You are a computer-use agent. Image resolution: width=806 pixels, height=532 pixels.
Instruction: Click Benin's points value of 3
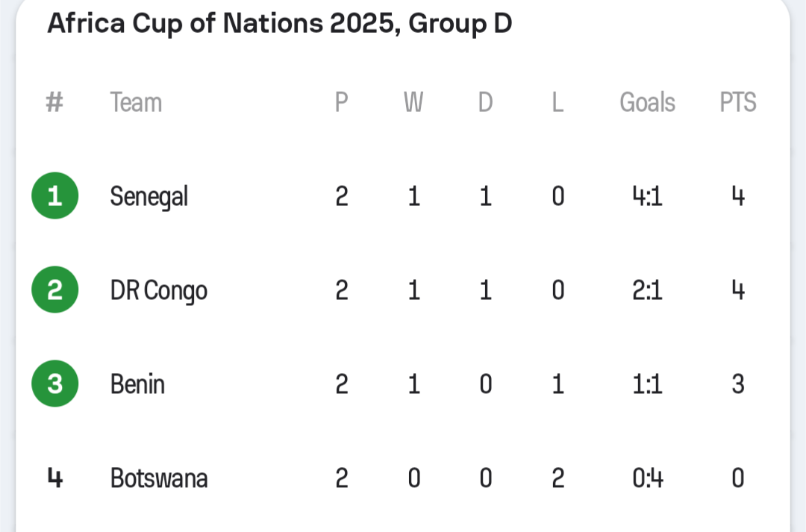click(x=737, y=385)
